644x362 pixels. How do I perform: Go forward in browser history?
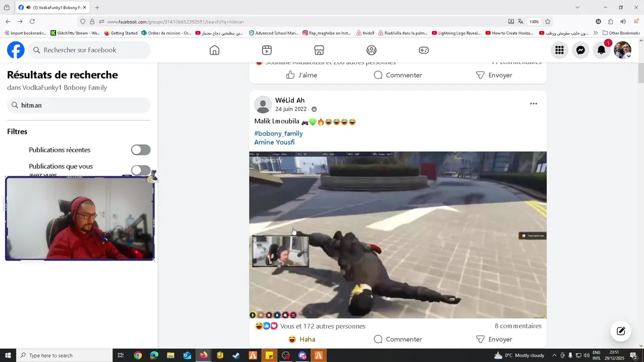click(20, 22)
